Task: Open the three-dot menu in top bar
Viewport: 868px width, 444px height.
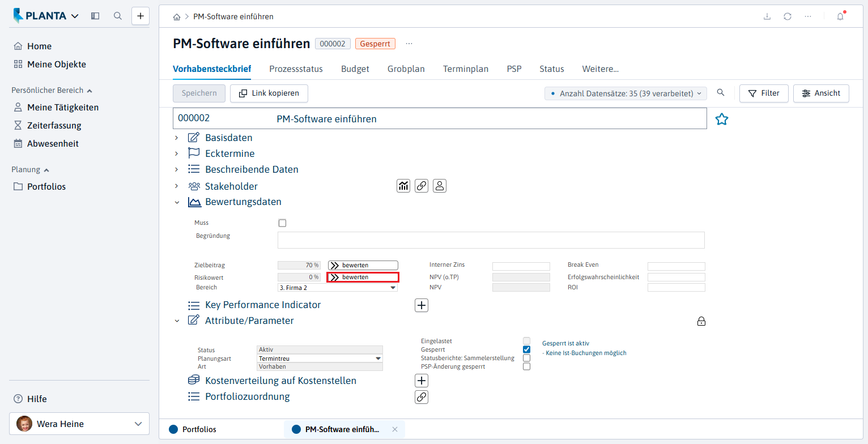Action: pyautogui.click(x=808, y=16)
